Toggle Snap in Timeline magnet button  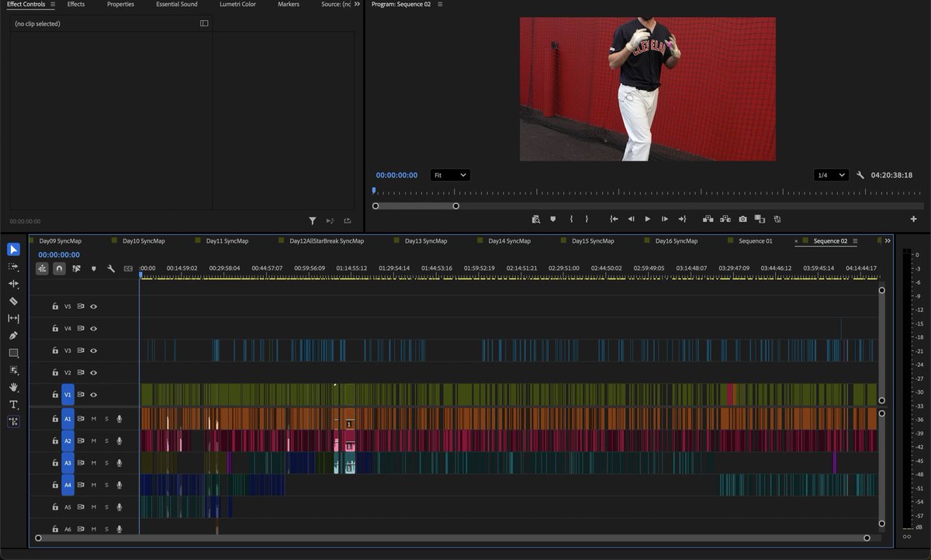(x=59, y=268)
